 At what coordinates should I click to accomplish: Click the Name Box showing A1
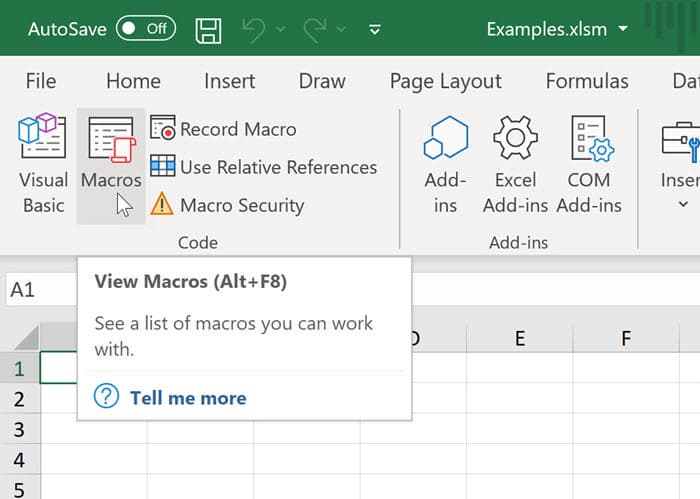[x=41, y=290]
